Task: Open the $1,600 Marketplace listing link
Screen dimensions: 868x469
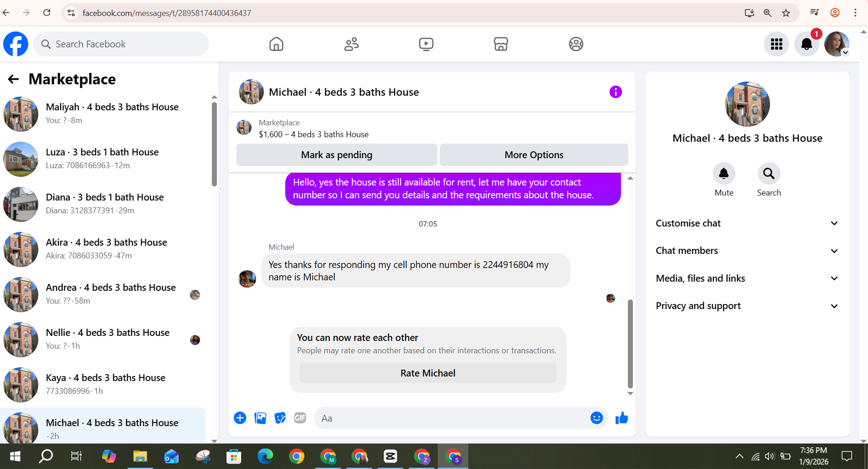Action: click(x=313, y=134)
